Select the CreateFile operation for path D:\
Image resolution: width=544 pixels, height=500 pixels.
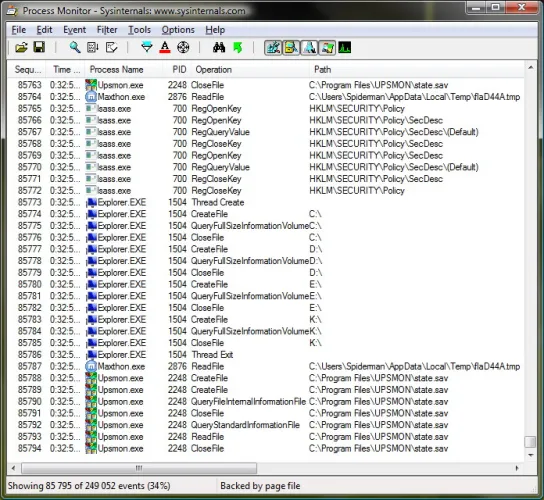click(x=210, y=249)
